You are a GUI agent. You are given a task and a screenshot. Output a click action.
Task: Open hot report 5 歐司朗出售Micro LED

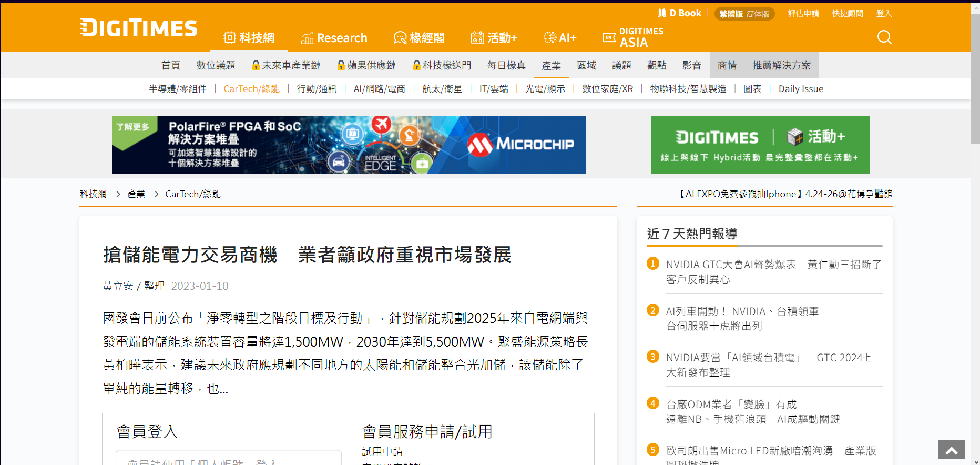(x=771, y=454)
